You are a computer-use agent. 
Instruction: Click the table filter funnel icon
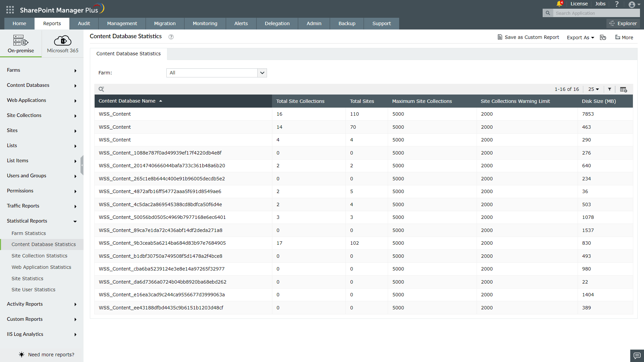(x=609, y=89)
